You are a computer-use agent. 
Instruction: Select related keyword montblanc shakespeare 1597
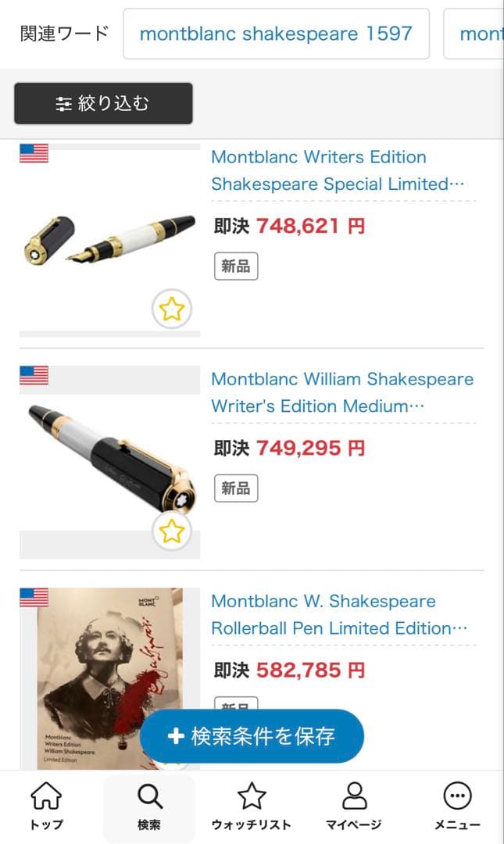coord(276,34)
